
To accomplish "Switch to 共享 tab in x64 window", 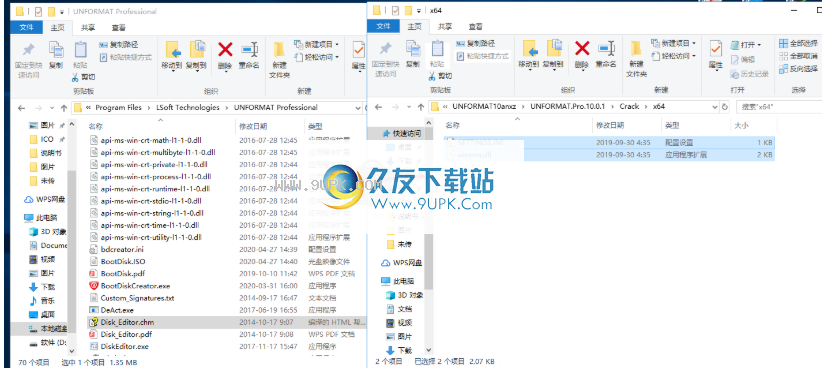I will 445,26.
